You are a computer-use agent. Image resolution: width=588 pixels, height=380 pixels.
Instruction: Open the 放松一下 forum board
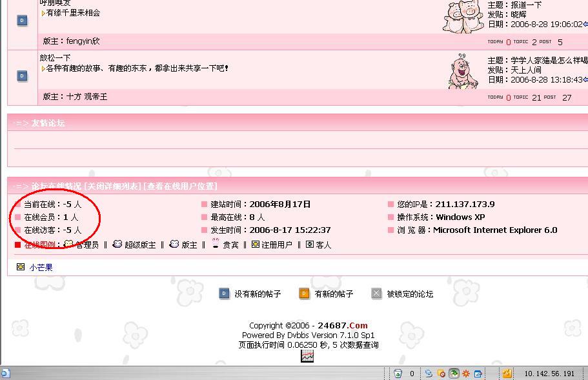[55, 58]
